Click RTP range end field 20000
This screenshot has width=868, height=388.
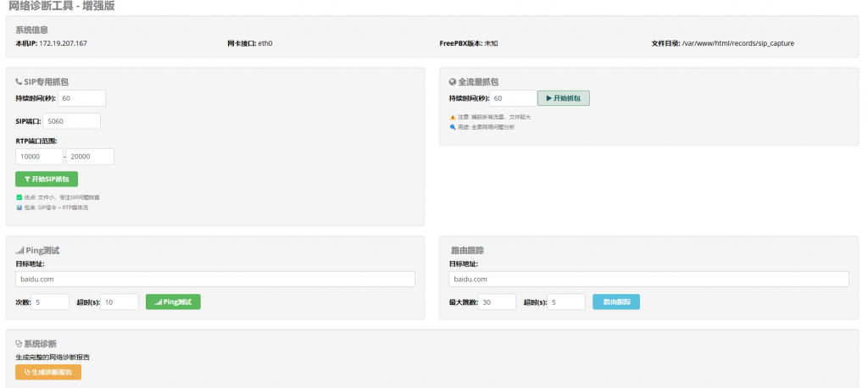click(x=91, y=157)
